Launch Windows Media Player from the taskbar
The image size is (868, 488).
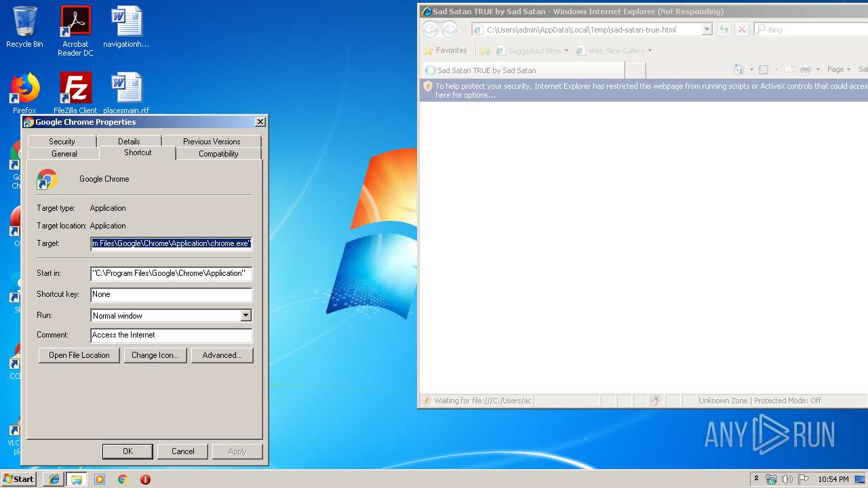pos(100,479)
